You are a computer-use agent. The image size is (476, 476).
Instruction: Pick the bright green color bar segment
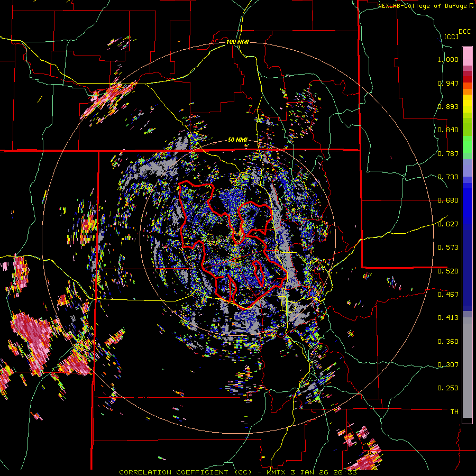point(467,144)
